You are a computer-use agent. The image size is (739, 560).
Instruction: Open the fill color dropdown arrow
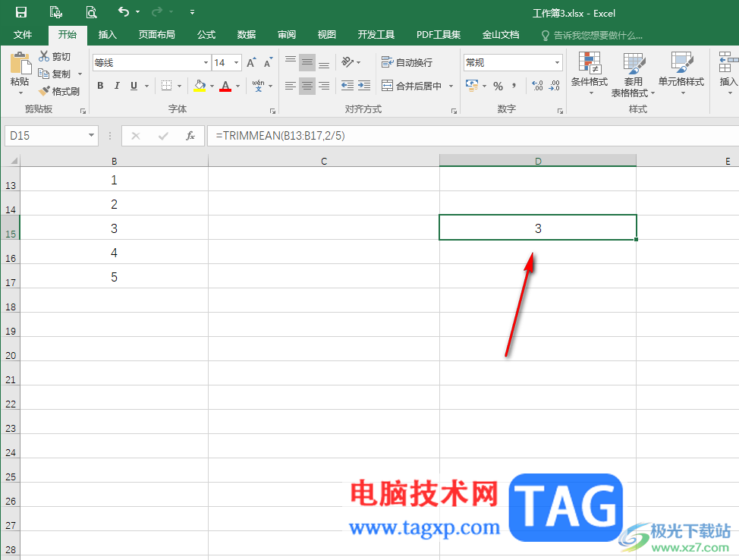(212, 86)
